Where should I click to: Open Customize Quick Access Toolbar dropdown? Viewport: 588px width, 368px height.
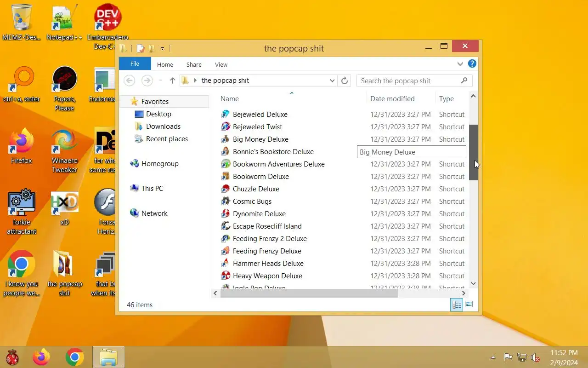pyautogui.click(x=162, y=49)
